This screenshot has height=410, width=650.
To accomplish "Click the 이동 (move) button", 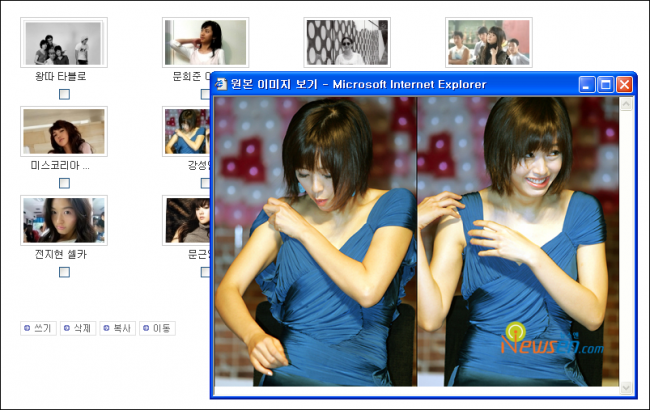I will coord(158,328).
